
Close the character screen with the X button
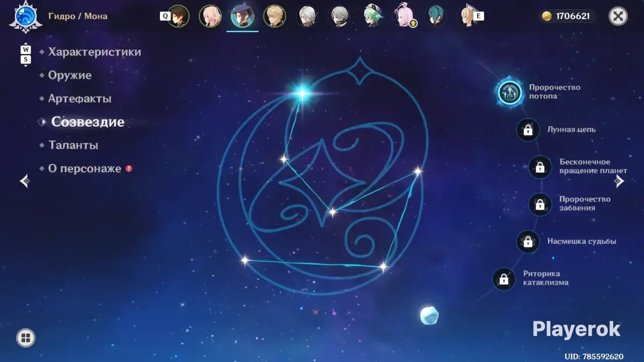(x=618, y=16)
